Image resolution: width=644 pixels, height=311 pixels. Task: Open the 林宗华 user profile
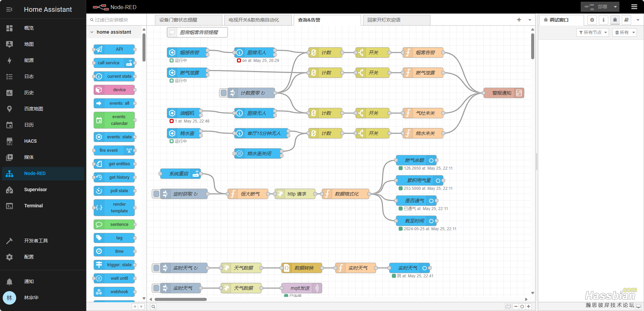tap(43, 298)
